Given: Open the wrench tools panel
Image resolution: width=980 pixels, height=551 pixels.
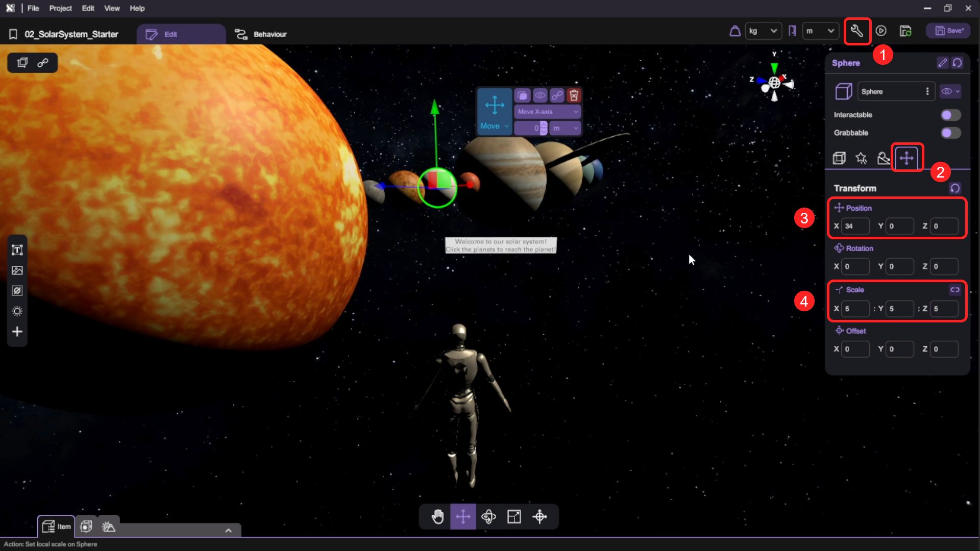Looking at the screenshot, I should pos(857,31).
